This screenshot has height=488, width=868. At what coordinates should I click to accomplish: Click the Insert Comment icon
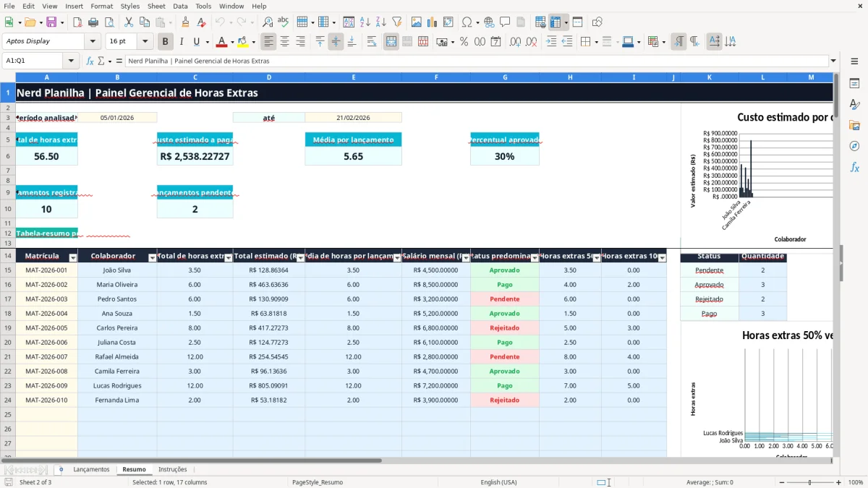pos(505,22)
